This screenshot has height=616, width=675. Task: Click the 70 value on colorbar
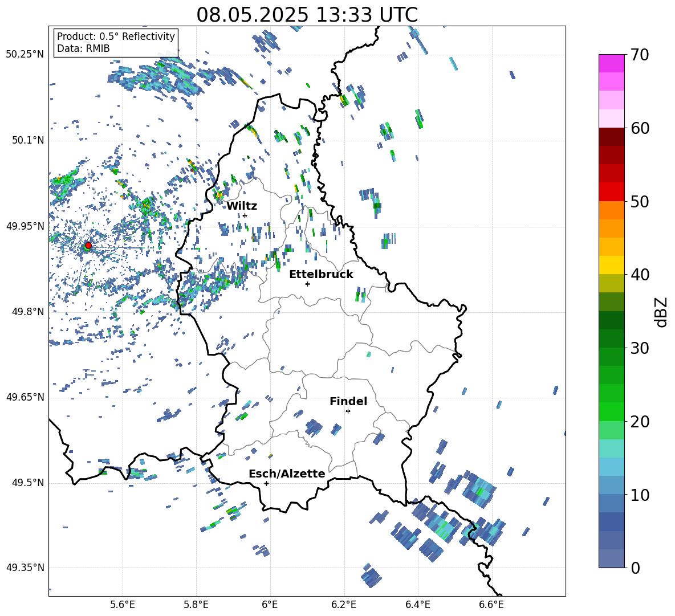[640, 55]
